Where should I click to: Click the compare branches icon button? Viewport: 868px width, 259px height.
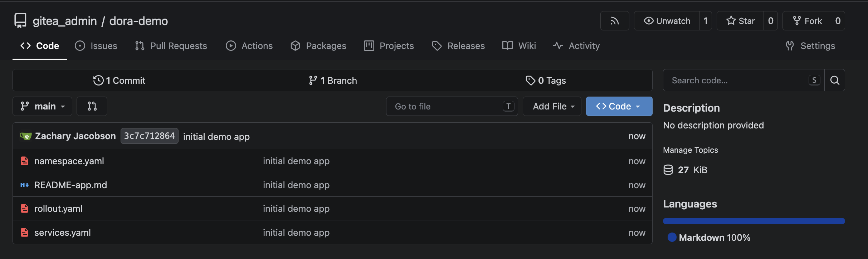[92, 106]
